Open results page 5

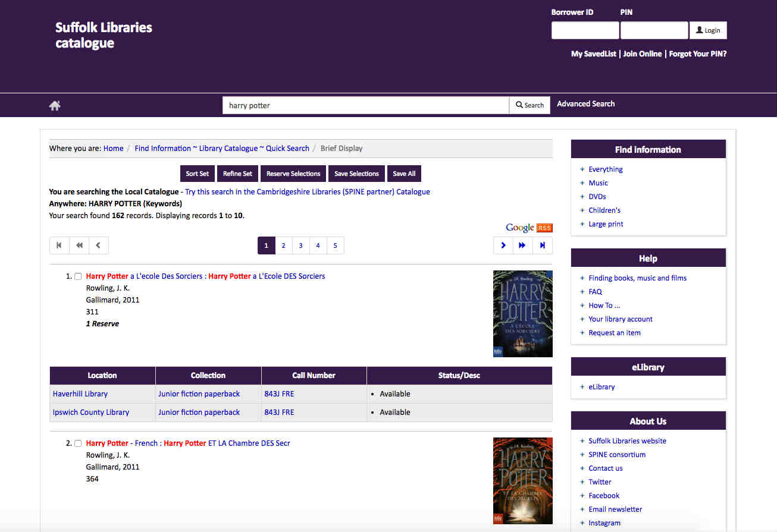336,245
